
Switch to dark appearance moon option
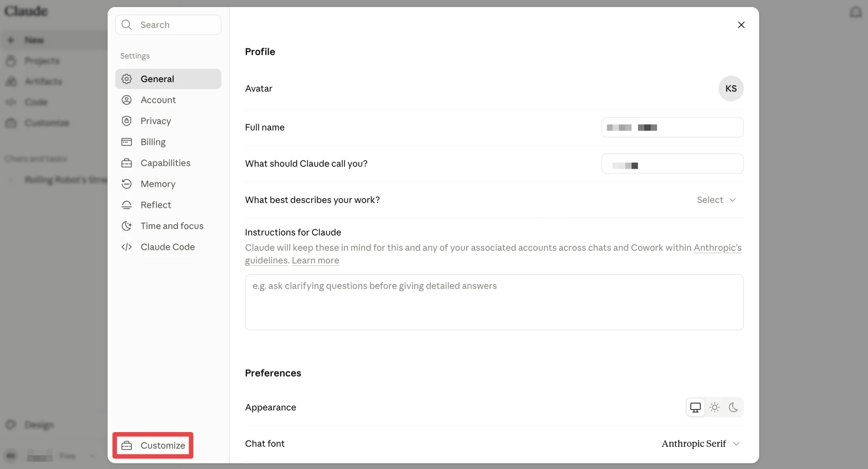tap(733, 407)
